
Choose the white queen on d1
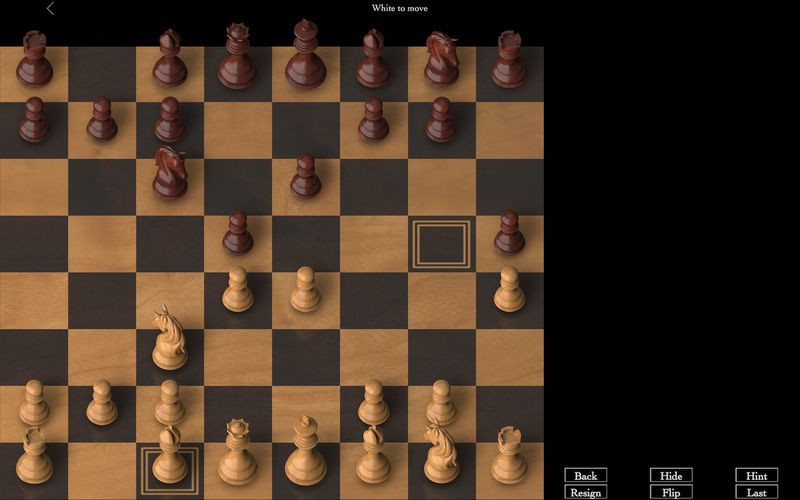[237, 452]
